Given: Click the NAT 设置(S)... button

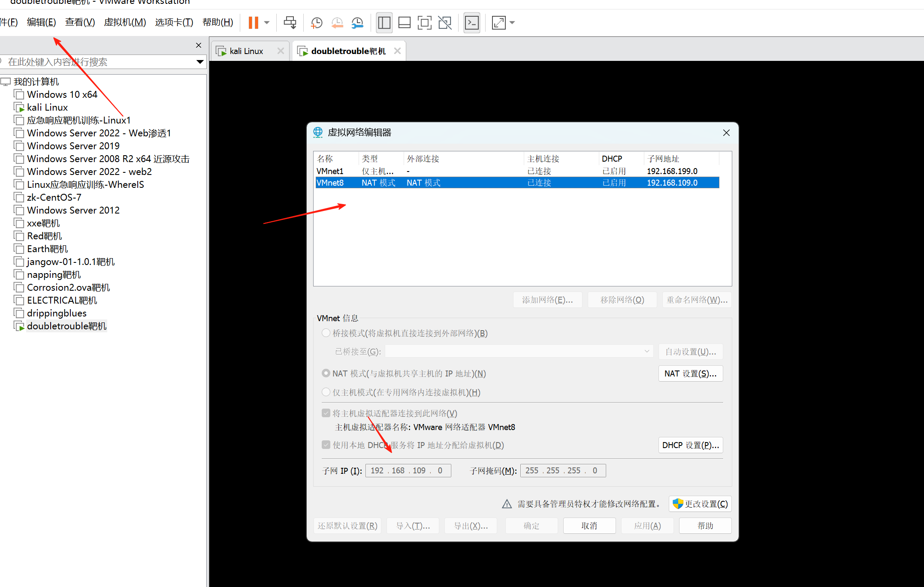Looking at the screenshot, I should pos(691,373).
